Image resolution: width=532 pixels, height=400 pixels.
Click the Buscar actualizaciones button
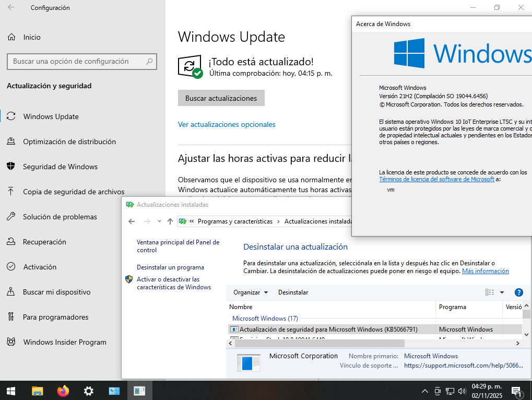(221, 98)
